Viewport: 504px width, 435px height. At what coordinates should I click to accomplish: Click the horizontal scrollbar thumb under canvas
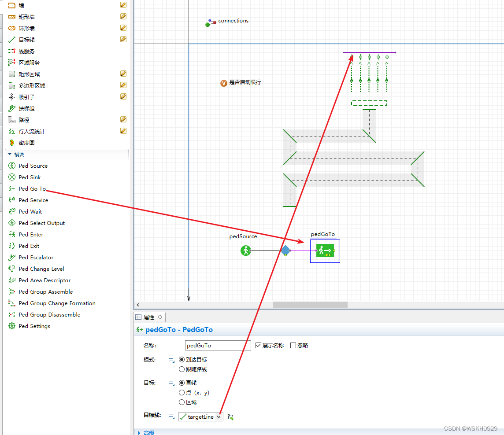tap(310, 305)
